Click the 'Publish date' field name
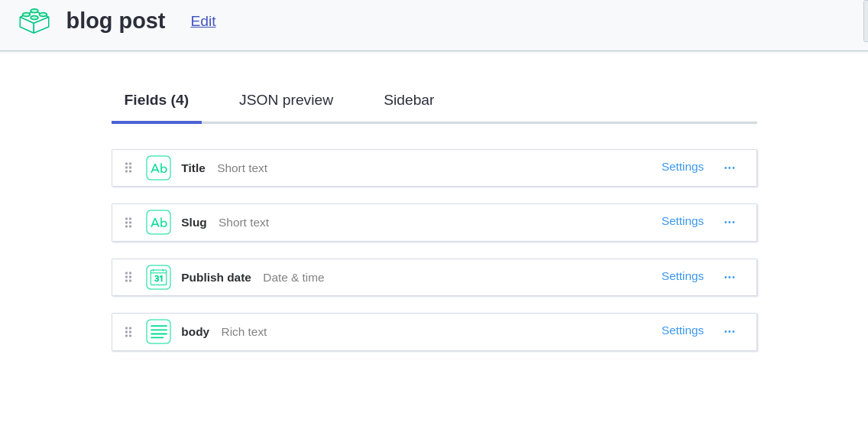Viewport: 868px width, 423px height. click(x=216, y=277)
